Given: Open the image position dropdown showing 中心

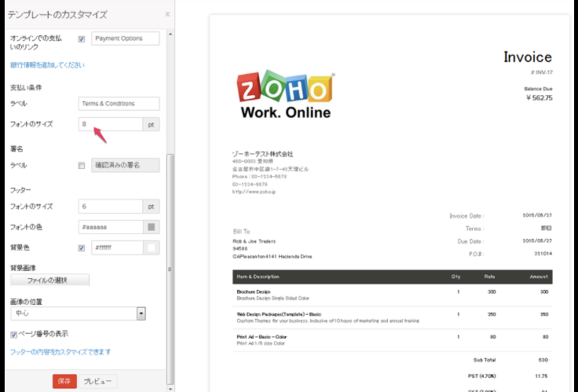Looking at the screenshot, I should [78, 313].
